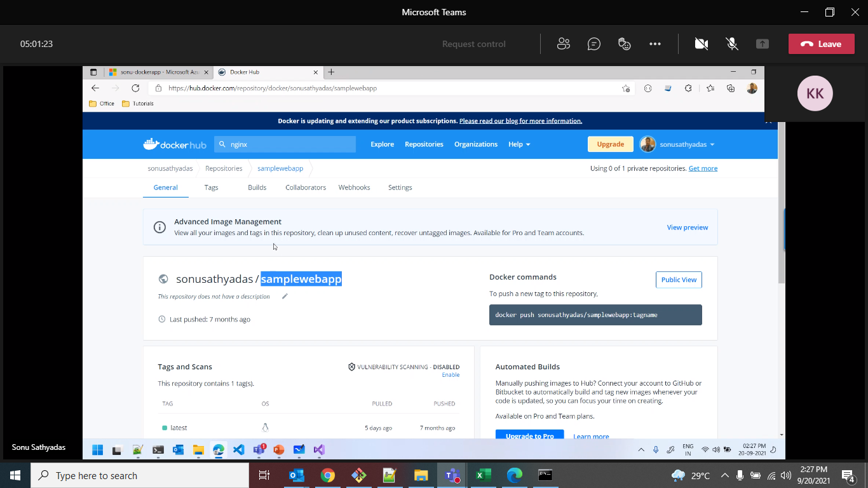Click the docker push command box
The image size is (868, 488).
(595, 315)
